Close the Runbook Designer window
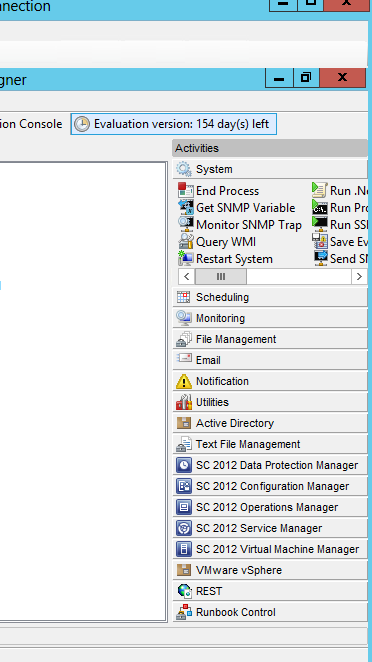 pos(343,78)
